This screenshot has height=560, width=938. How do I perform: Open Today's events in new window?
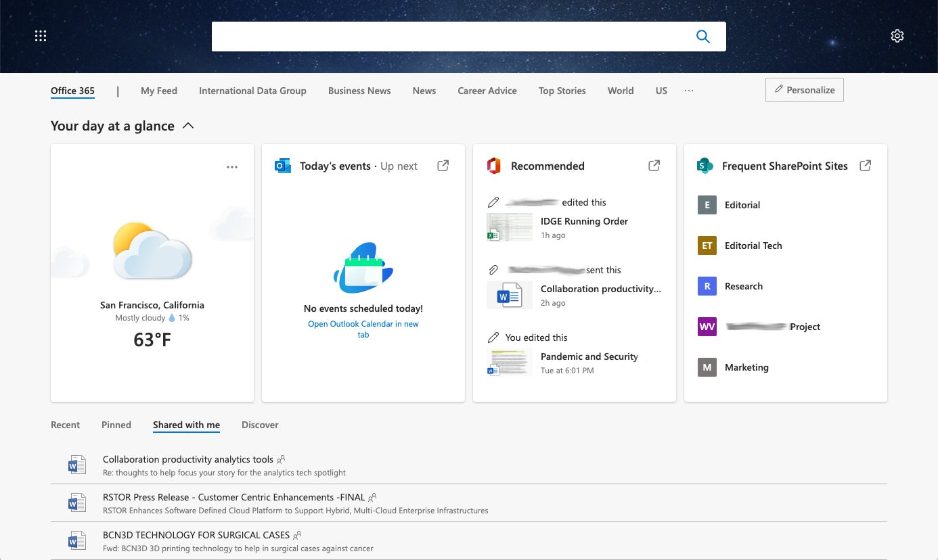pos(443,166)
